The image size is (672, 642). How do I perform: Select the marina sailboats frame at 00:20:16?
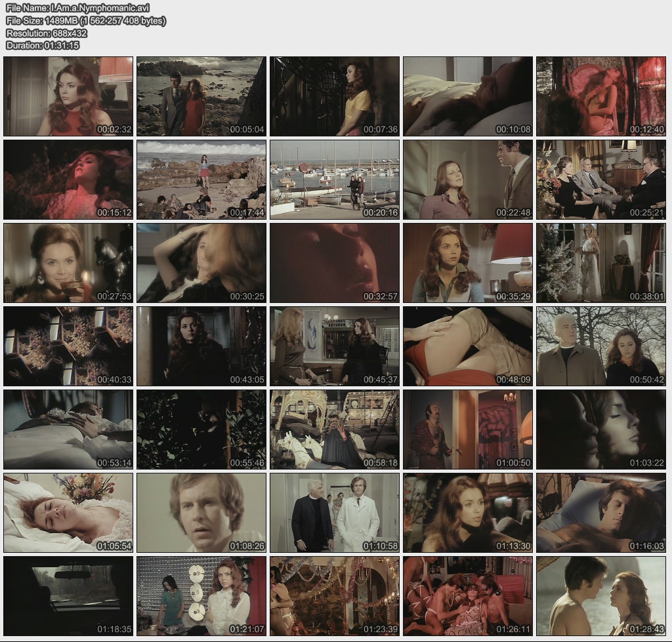335,179
